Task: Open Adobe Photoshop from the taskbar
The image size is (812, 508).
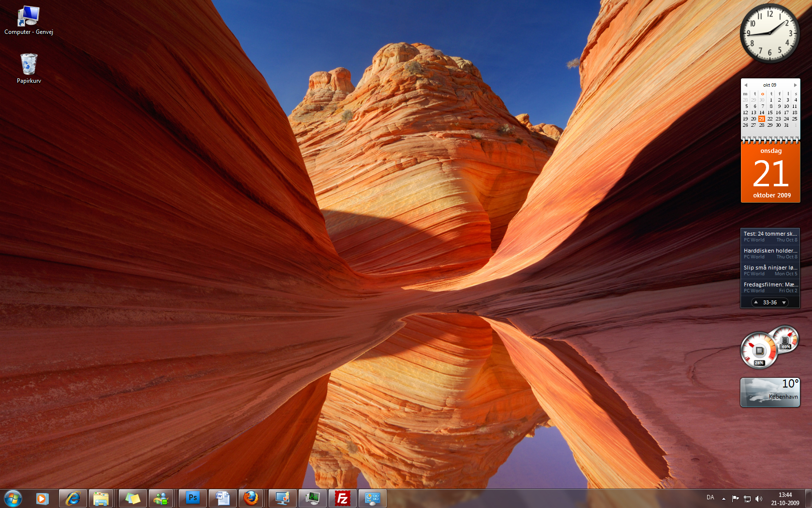Action: pos(192,498)
